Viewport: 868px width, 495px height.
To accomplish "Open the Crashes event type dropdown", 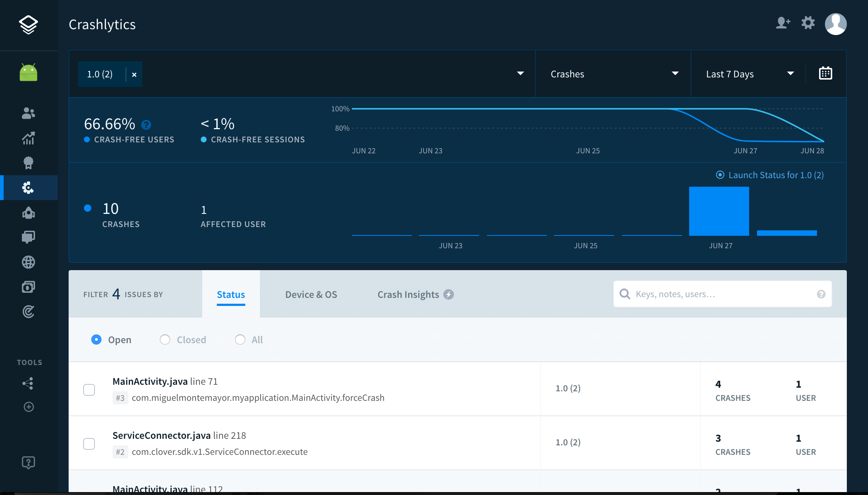I will [613, 74].
